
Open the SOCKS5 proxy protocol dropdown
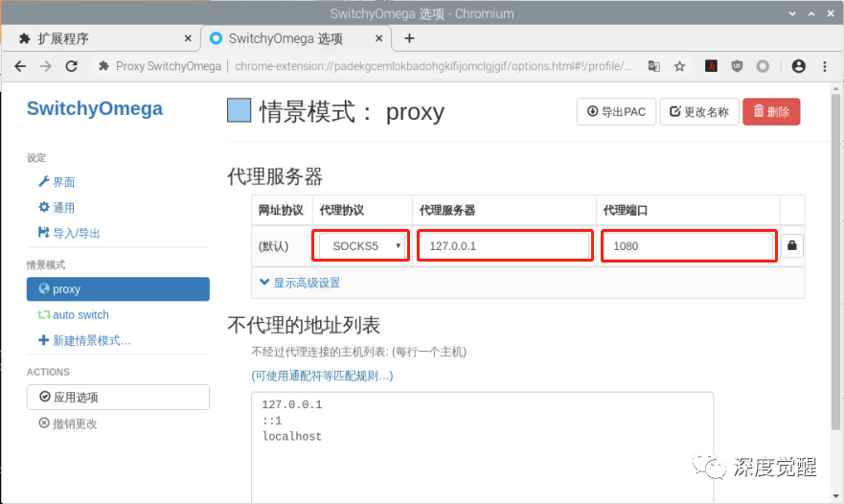click(360, 246)
